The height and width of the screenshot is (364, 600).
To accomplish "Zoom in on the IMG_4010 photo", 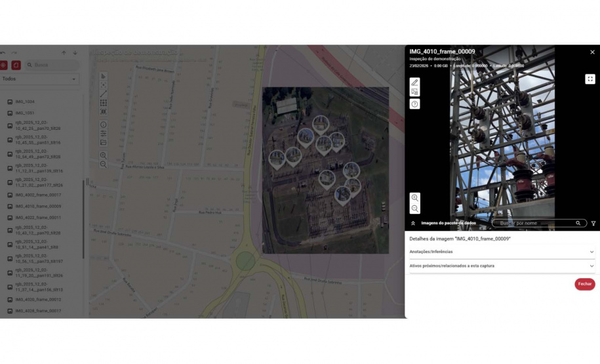I will (414, 197).
